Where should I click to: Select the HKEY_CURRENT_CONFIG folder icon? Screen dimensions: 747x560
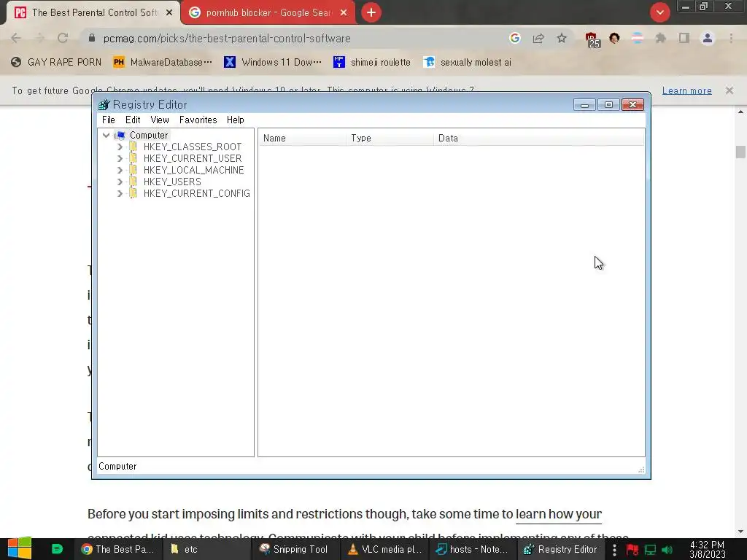[x=133, y=192]
